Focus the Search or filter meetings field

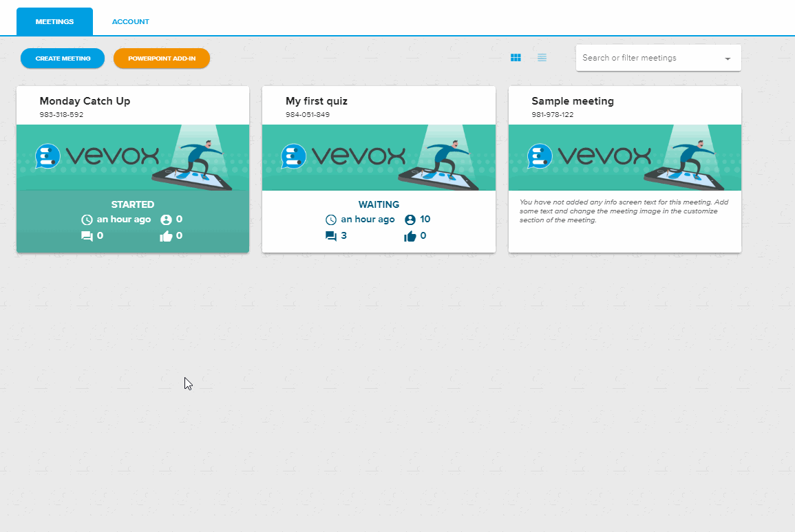point(659,58)
